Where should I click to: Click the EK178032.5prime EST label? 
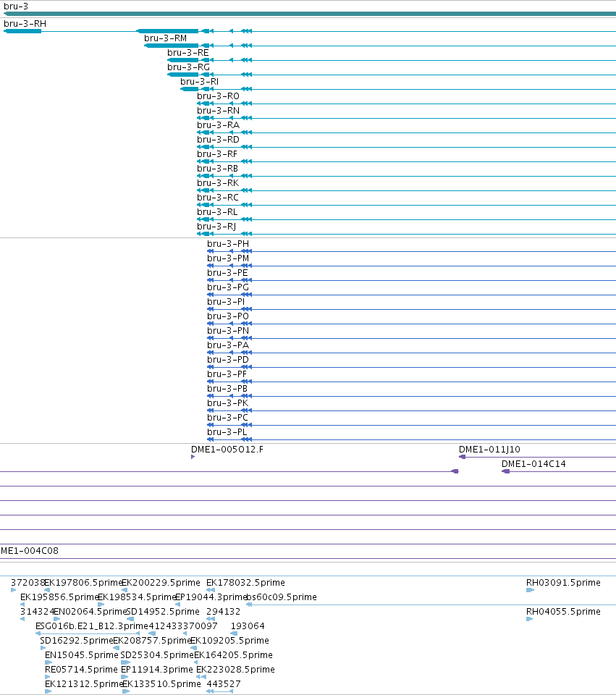245,583
